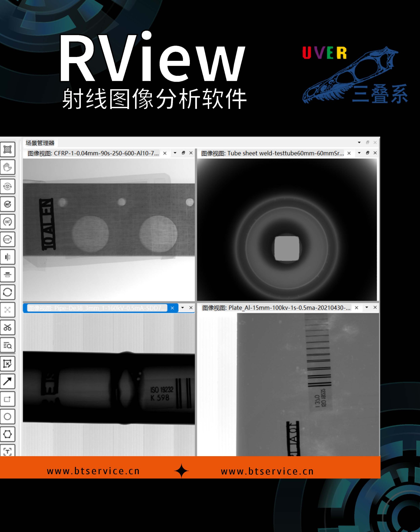Float the Tube sheet weld panel

click(367, 153)
